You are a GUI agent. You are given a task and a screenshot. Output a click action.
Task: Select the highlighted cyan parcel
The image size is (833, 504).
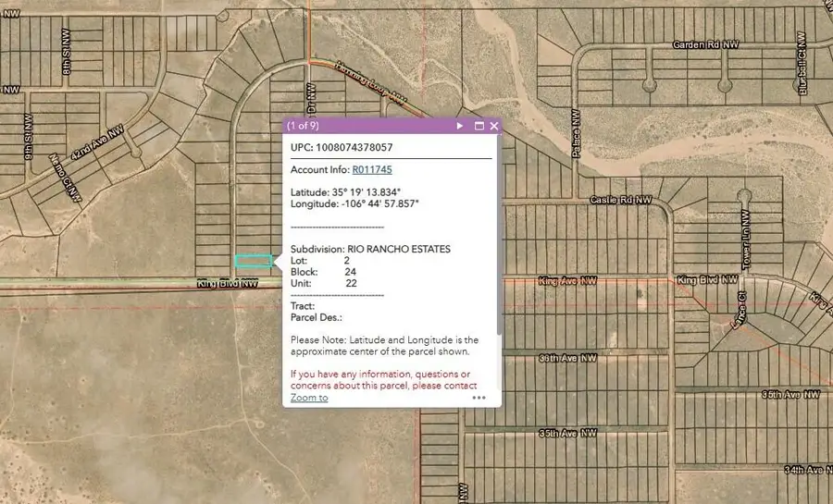click(254, 261)
